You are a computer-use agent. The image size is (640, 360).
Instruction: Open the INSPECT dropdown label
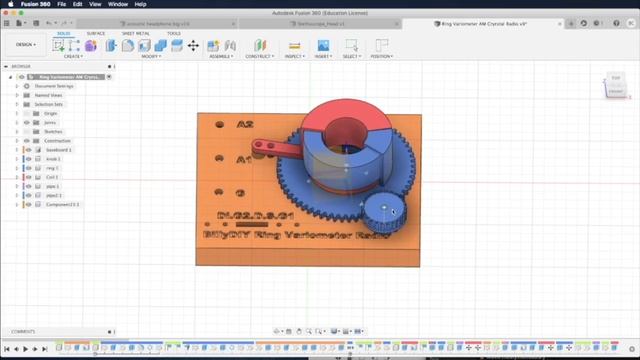(x=295, y=56)
